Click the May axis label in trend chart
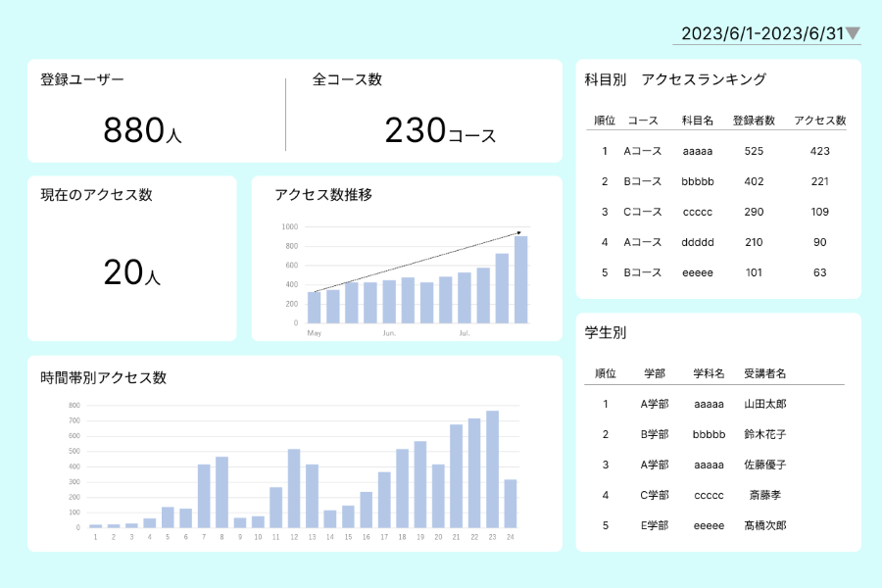The width and height of the screenshot is (882, 588). coord(314,333)
